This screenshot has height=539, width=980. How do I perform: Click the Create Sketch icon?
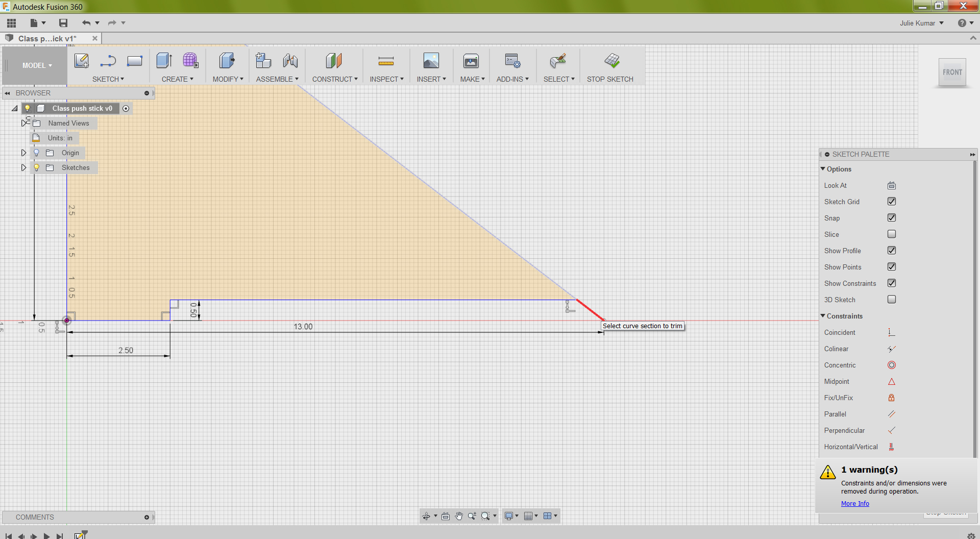(x=82, y=61)
